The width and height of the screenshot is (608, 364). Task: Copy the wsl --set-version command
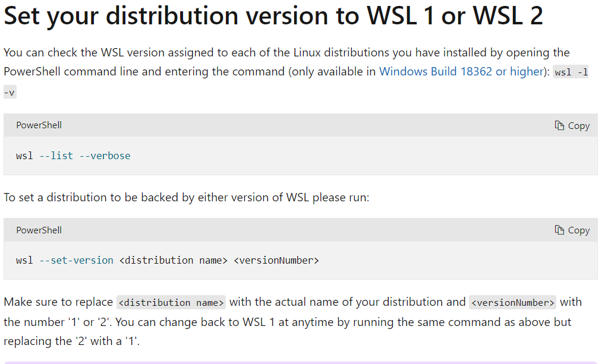(x=572, y=230)
